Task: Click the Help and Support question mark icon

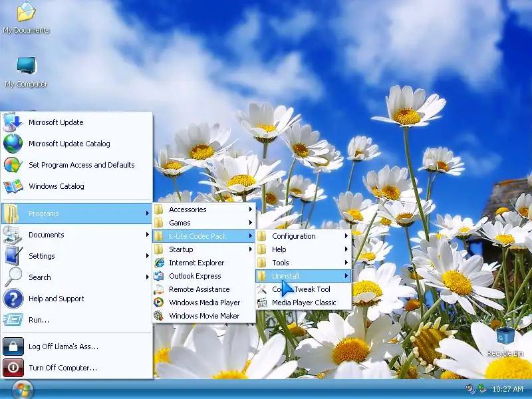Action: pyautogui.click(x=13, y=299)
